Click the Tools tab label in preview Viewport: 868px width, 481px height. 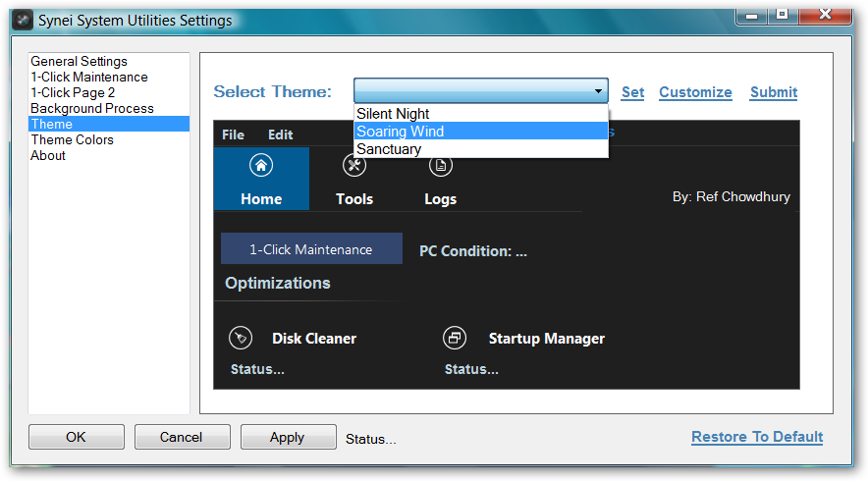coord(354,199)
